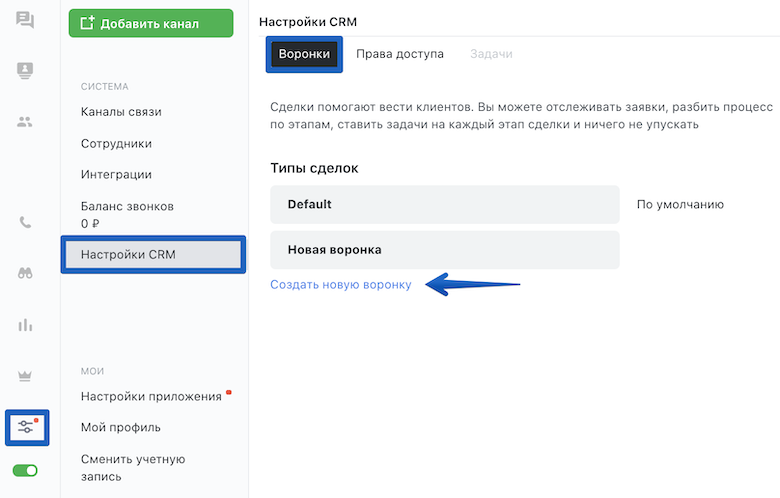This screenshot has height=498, width=780.
Task: Toggle the green online status switch
Action: (x=25, y=470)
